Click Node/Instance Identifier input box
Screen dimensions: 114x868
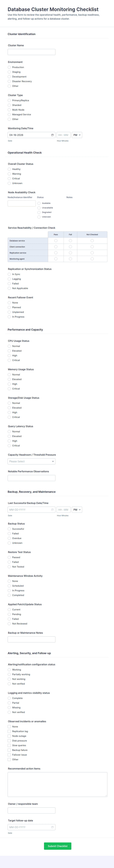pos(22,203)
